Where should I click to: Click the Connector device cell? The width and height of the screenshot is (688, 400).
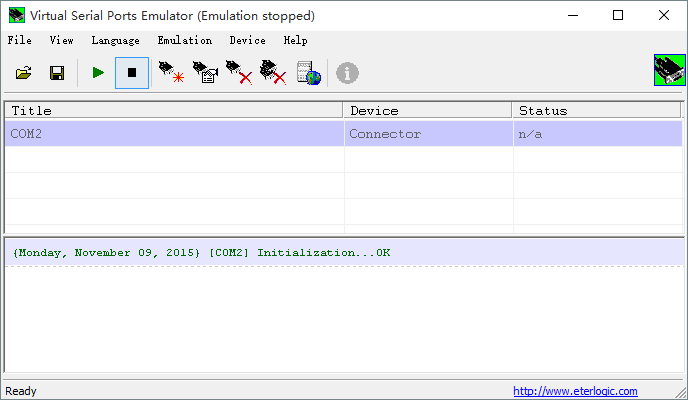click(x=429, y=134)
